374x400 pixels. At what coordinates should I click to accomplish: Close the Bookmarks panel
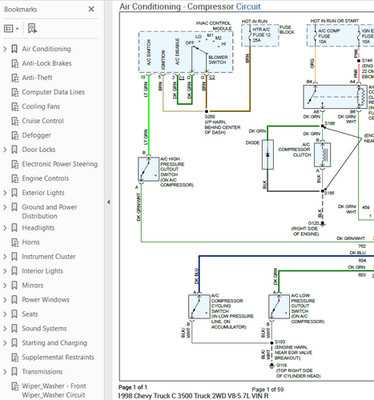coord(91,9)
